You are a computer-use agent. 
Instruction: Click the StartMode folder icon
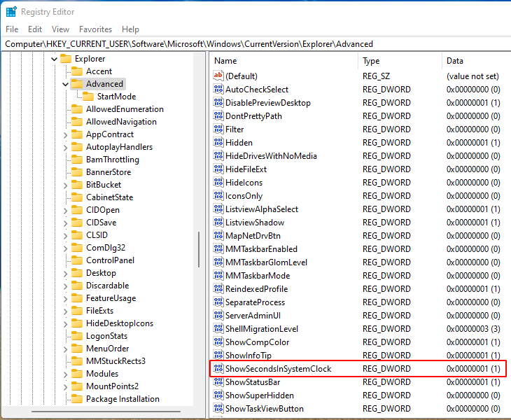88,97
